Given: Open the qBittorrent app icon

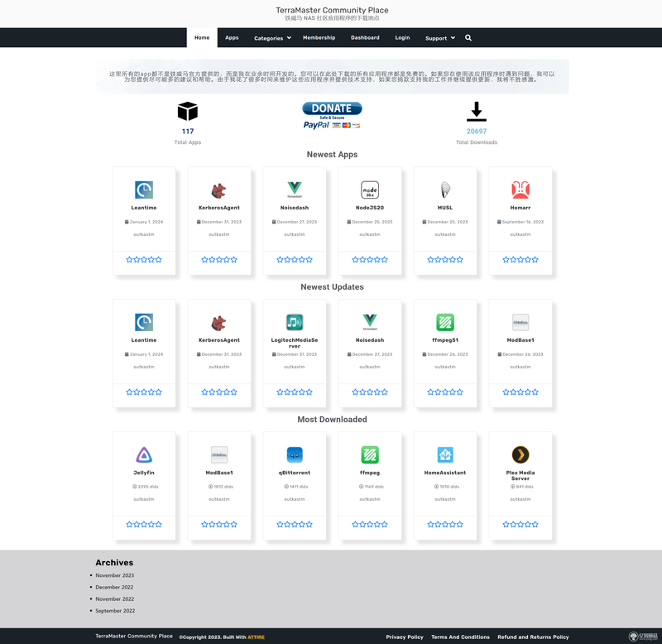Looking at the screenshot, I should pos(295,454).
